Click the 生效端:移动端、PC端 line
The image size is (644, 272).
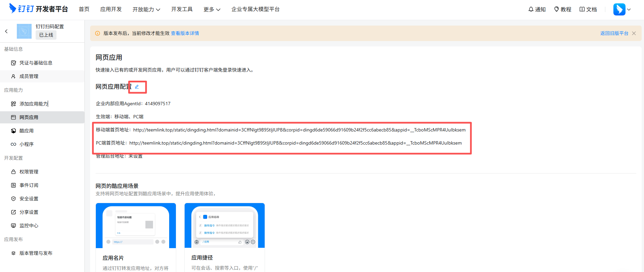coord(120,117)
